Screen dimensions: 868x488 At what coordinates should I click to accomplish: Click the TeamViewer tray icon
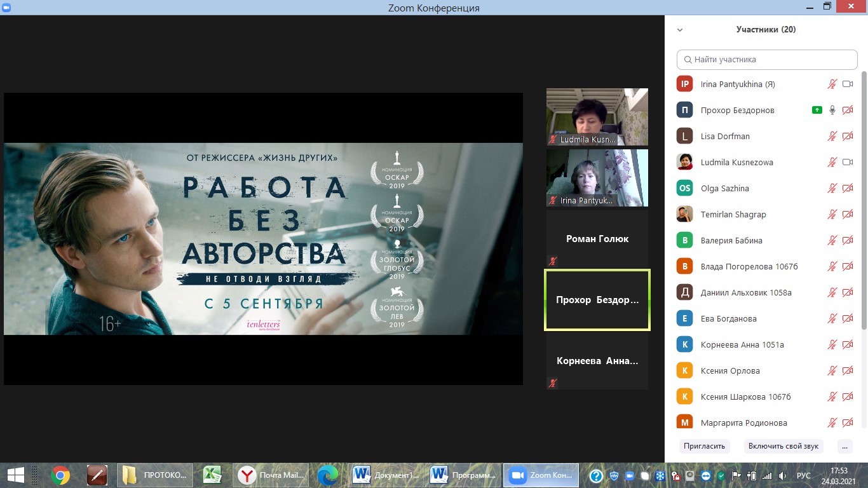pyautogui.click(x=707, y=475)
